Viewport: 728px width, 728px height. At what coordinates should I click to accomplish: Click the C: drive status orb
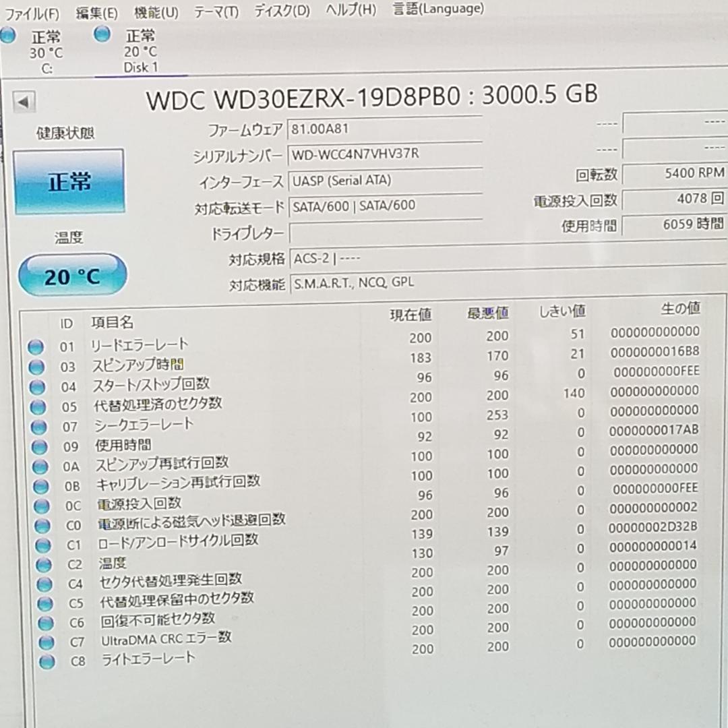pyautogui.click(x=8, y=35)
